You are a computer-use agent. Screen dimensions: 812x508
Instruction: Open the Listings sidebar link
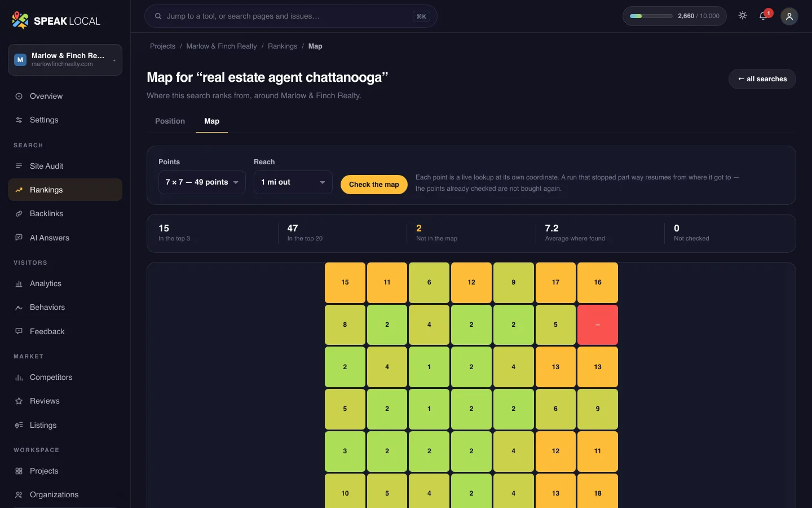coord(65,426)
